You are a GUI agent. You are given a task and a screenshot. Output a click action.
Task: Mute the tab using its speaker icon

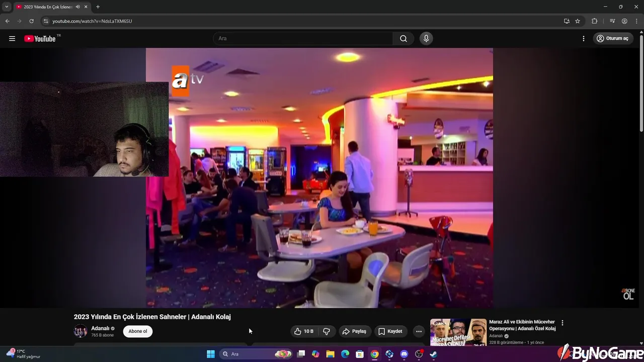pyautogui.click(x=77, y=7)
